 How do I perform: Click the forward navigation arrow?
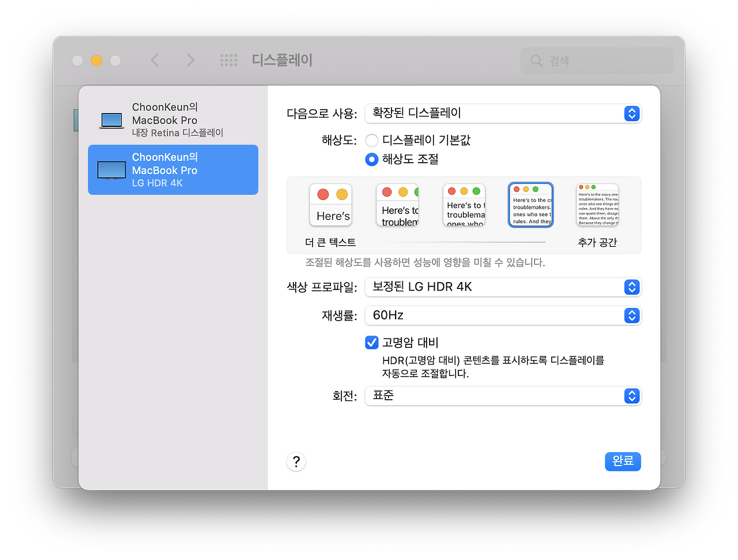tap(190, 60)
